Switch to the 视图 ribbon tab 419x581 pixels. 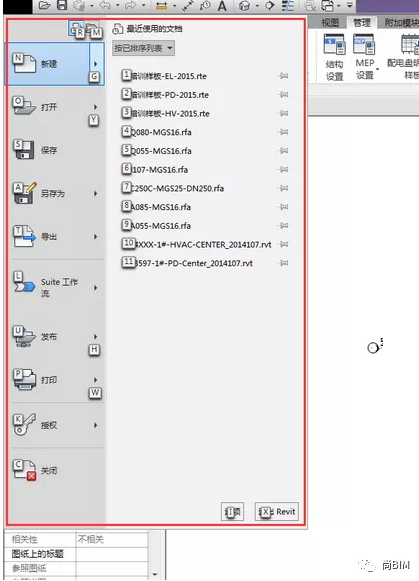(x=330, y=23)
